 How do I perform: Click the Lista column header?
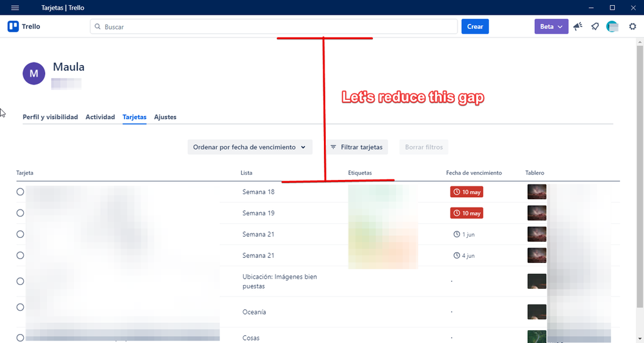pyautogui.click(x=247, y=173)
